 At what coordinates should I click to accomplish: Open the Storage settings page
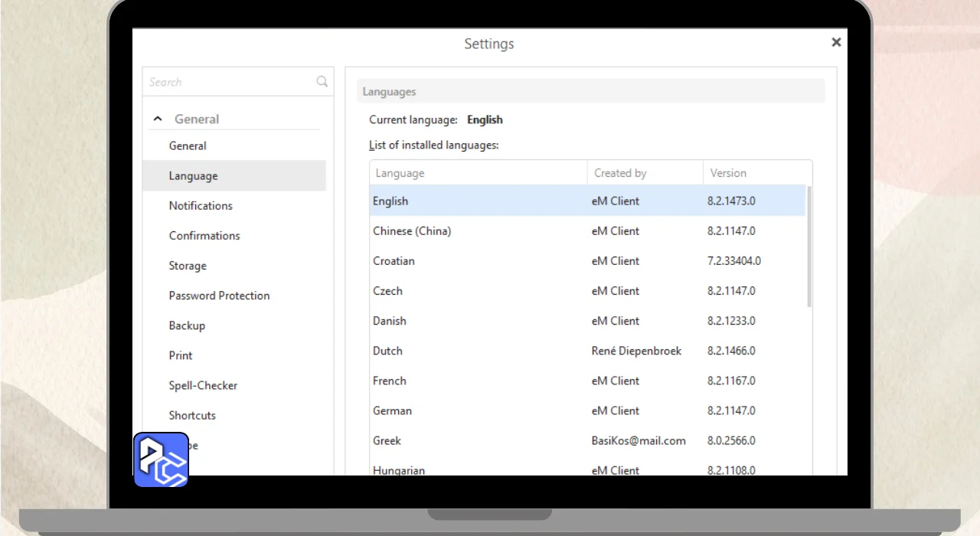click(x=188, y=266)
